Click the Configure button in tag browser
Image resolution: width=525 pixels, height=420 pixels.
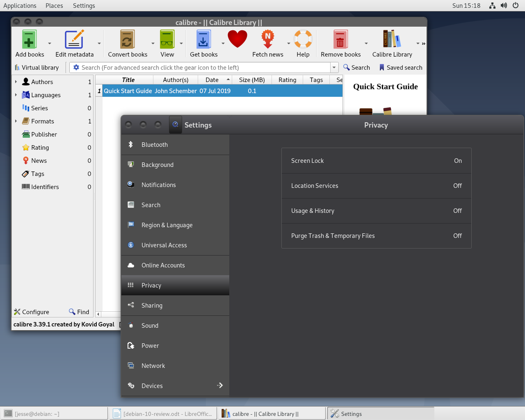click(x=32, y=312)
